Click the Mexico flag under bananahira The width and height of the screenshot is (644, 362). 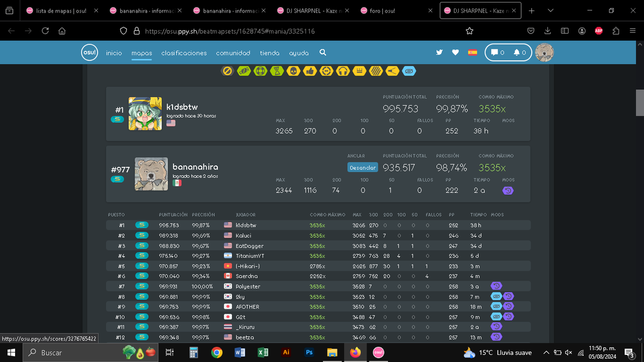pos(177,183)
